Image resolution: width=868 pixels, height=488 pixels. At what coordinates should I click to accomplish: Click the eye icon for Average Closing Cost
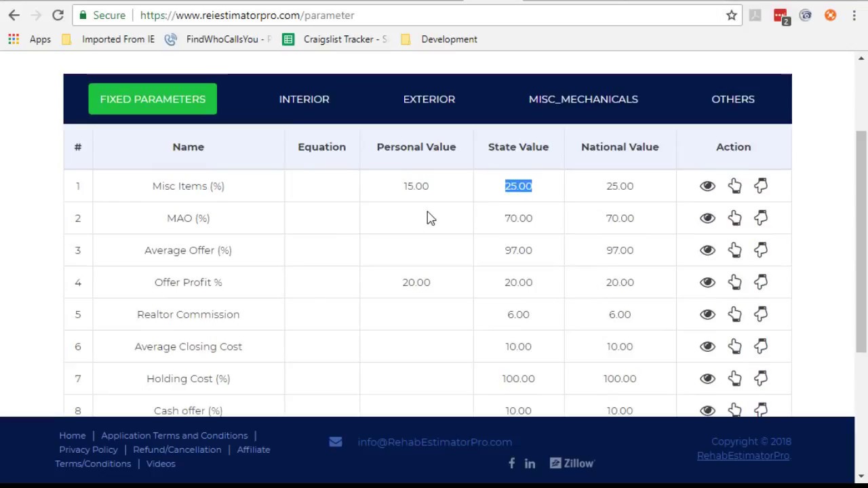[x=707, y=346]
